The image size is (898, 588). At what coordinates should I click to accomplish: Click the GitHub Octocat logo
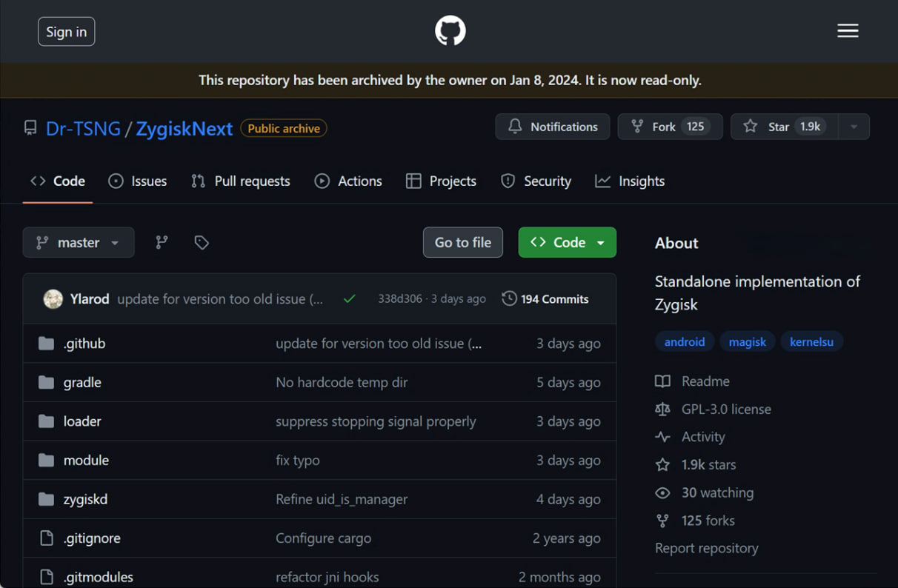pos(450,31)
